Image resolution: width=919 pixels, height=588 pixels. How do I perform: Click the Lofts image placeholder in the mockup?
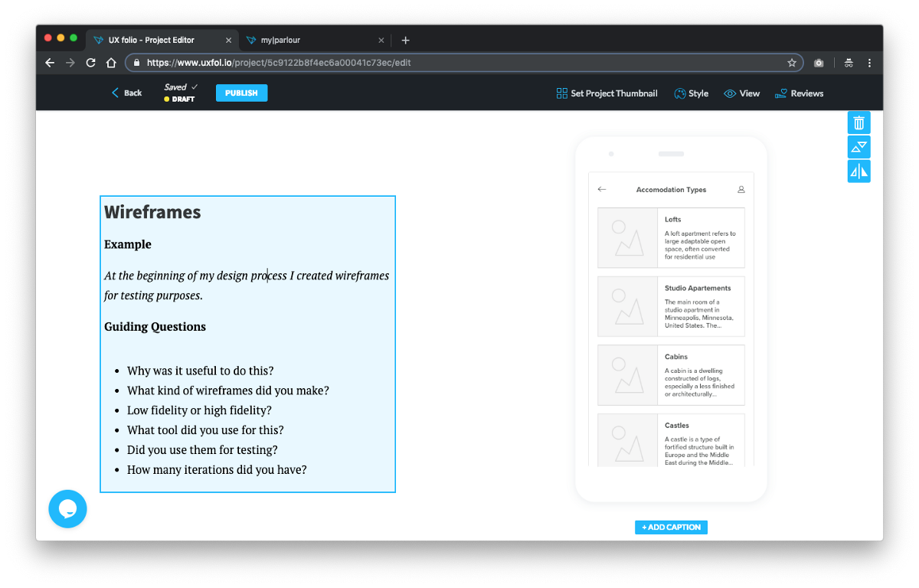pos(627,237)
